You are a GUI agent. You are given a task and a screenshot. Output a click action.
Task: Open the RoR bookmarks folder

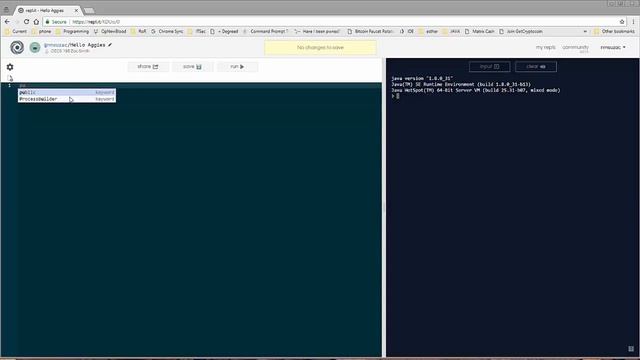pos(139,31)
